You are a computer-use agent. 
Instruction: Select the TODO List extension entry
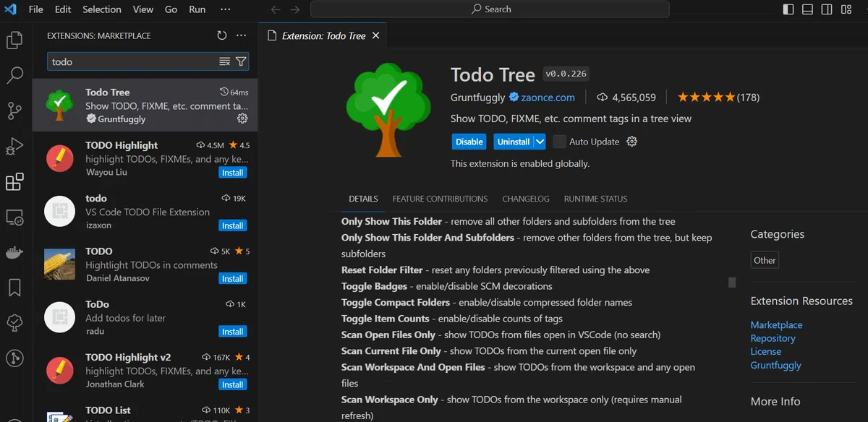tap(145, 411)
